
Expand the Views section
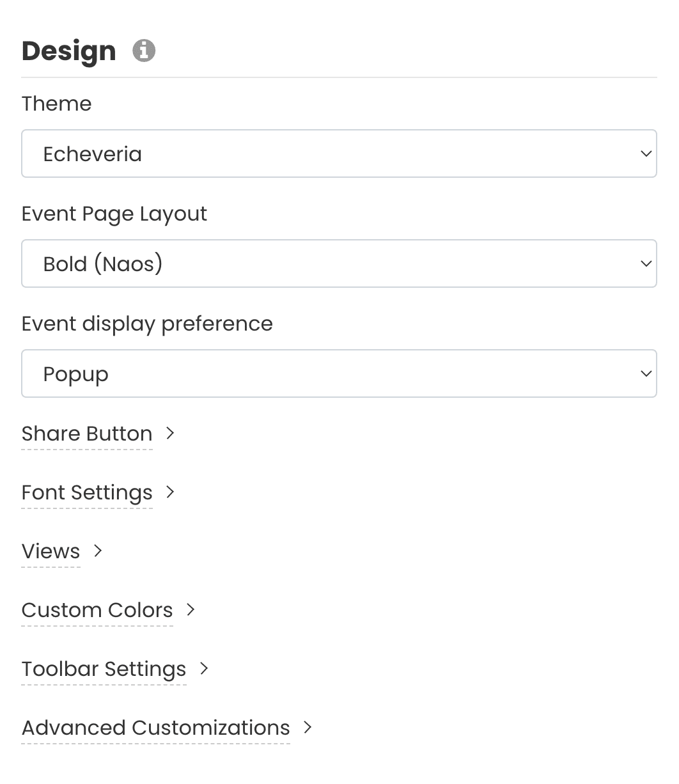pyautogui.click(x=50, y=551)
